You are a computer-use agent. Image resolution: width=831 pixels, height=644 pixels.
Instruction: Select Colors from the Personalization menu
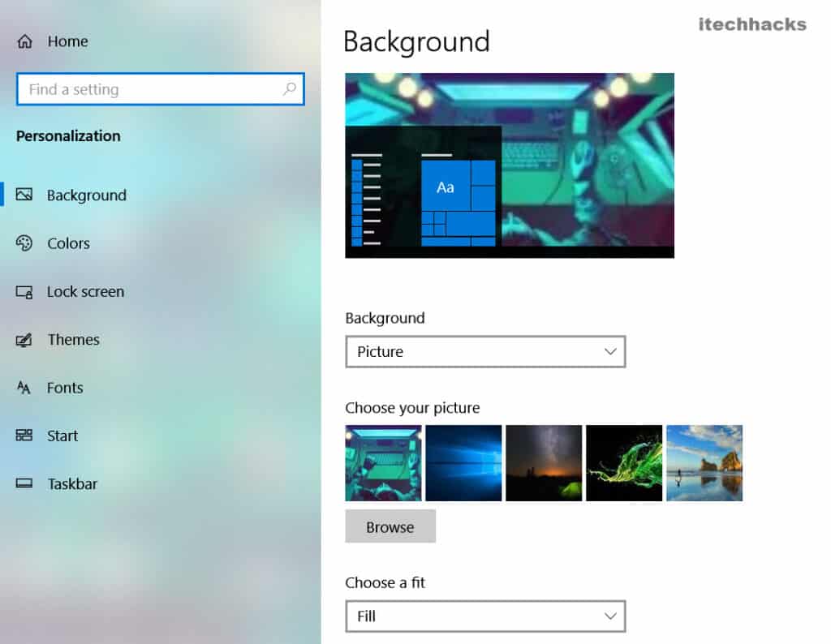(69, 243)
